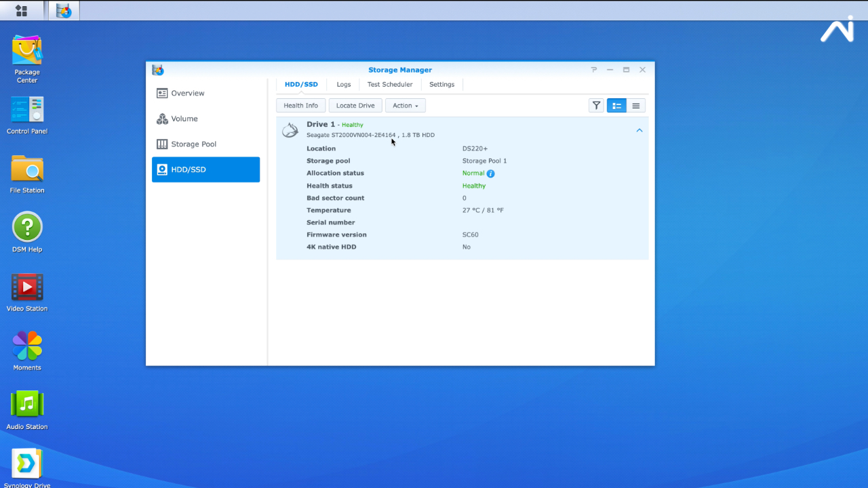Click the Storage Manager title bar icon
This screenshot has width=868, height=488.
(158, 70)
